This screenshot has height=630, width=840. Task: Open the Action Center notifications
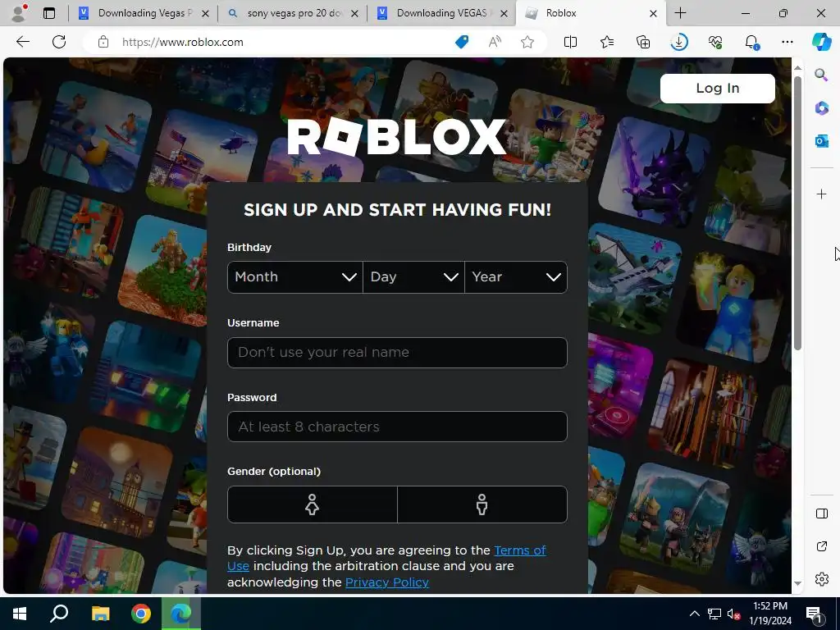815,614
